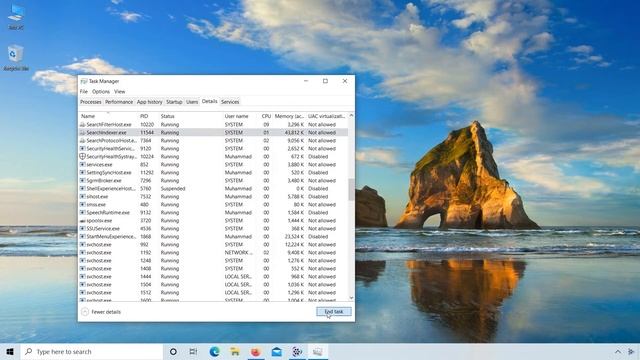
Task: Click the NETWORK user name cell
Action: tap(238, 253)
